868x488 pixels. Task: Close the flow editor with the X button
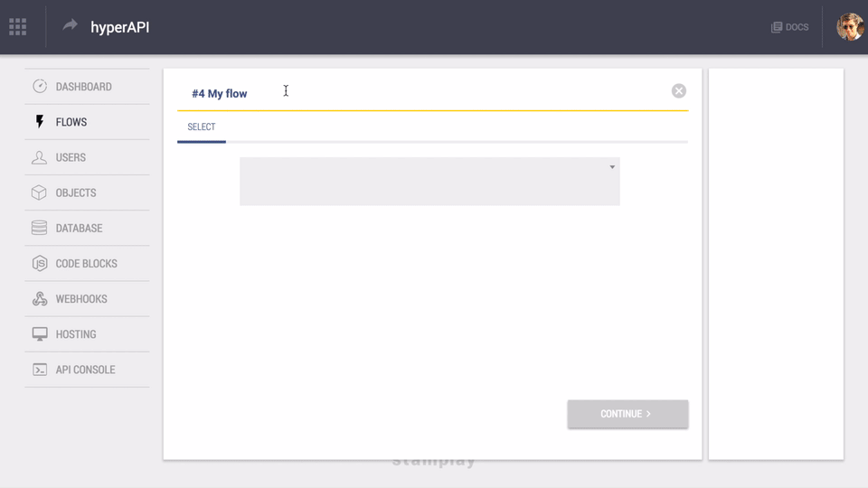click(x=679, y=90)
